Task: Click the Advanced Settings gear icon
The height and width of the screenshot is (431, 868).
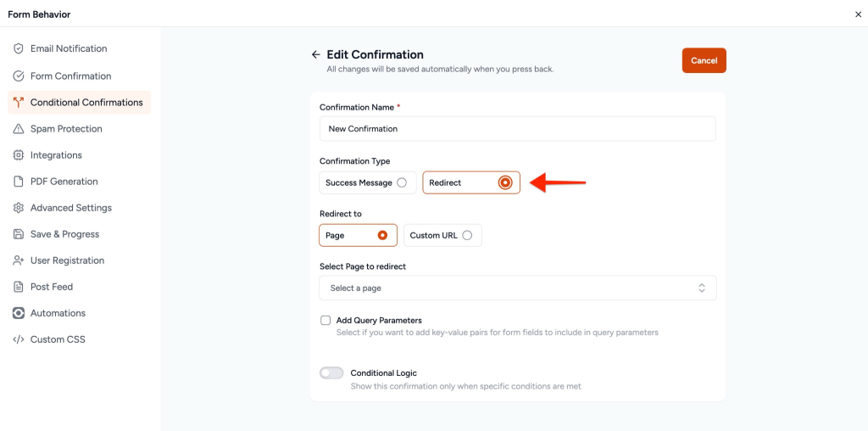Action: pyautogui.click(x=19, y=208)
